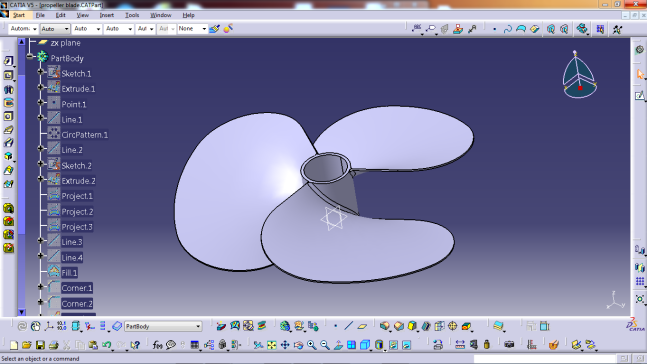Select the Point creation tool in bottom toolbar
The width and height of the screenshot is (647, 364).
tap(335, 326)
